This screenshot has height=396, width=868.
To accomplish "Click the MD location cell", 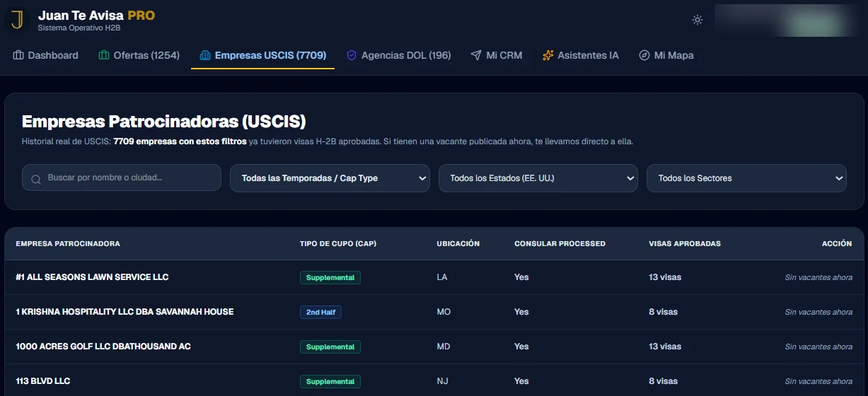I will (x=444, y=346).
